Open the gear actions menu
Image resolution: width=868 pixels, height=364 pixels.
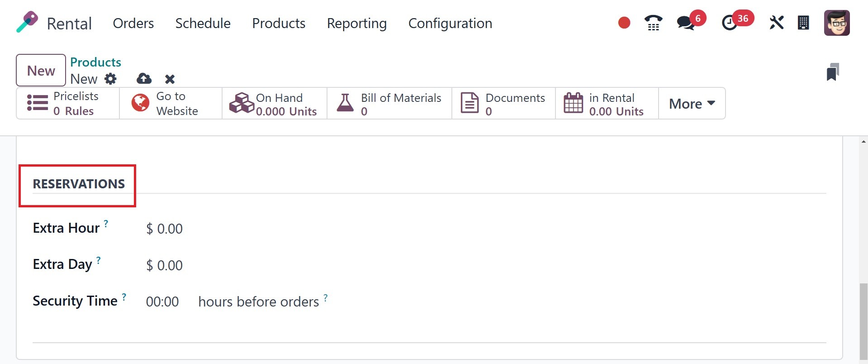(110, 79)
